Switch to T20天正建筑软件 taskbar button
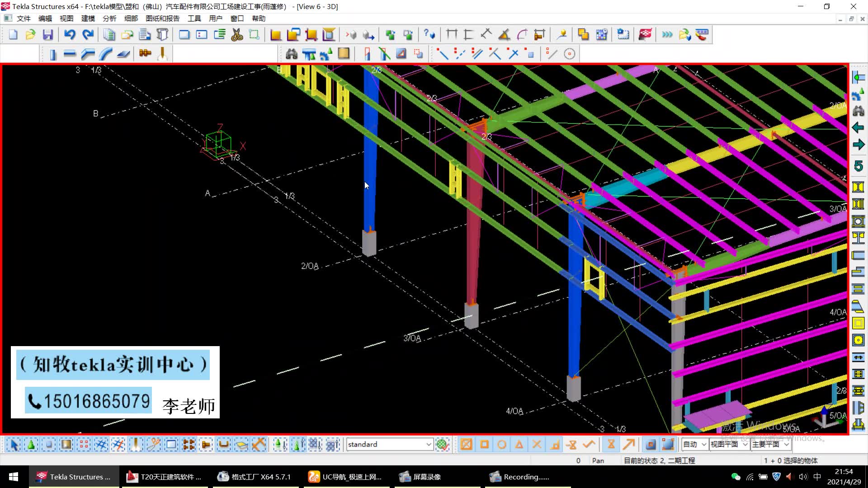Image resolution: width=868 pixels, height=488 pixels. click(x=165, y=477)
